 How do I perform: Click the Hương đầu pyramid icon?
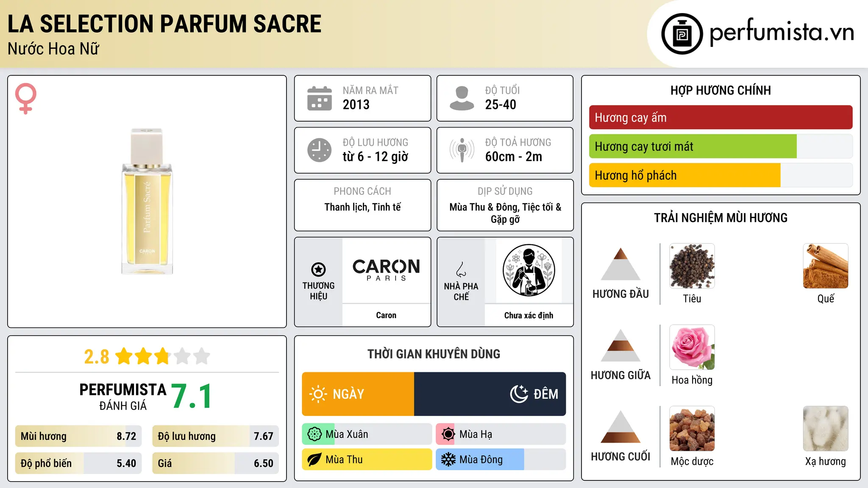tap(620, 264)
